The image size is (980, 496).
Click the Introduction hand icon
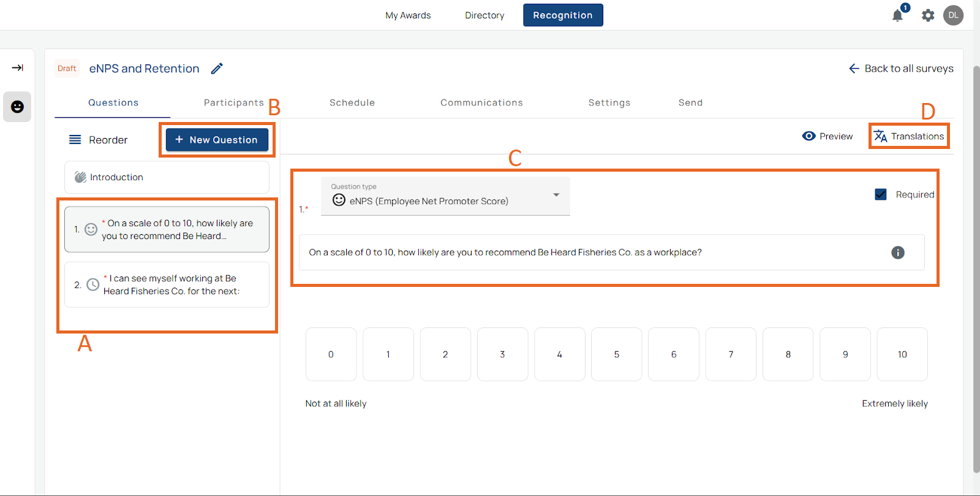[80, 177]
